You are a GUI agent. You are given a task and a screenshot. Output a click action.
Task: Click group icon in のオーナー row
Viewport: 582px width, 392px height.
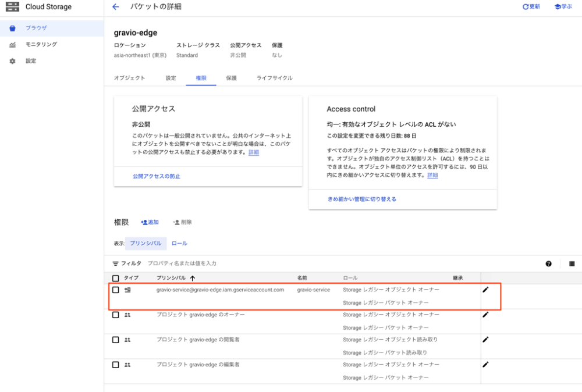(127, 315)
